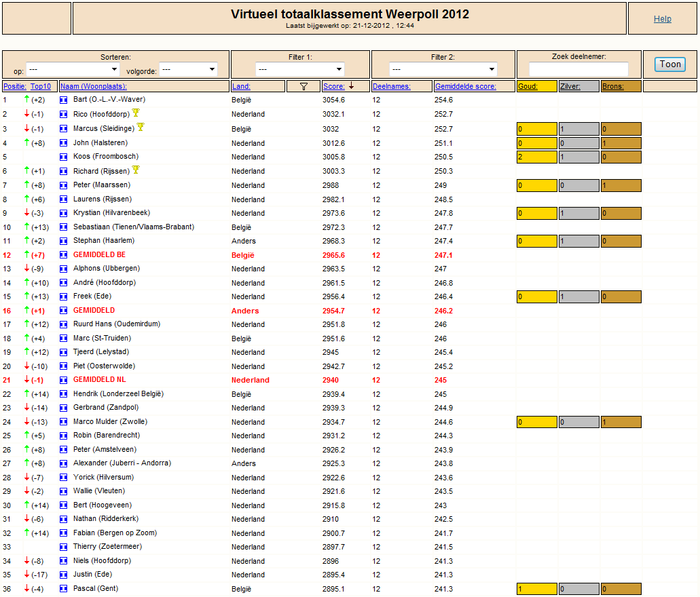Open the volgorde dropdown
The width and height of the screenshot is (700, 597).
188,70
